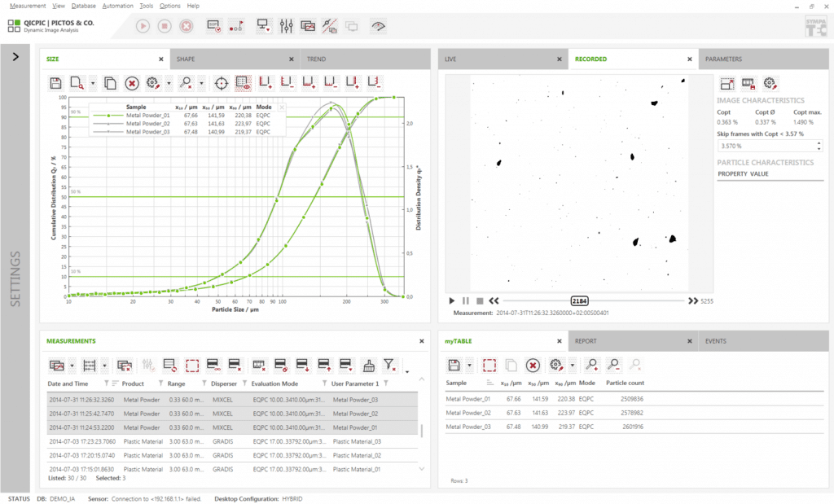This screenshot has height=504, width=834.
Task: Toggle the dashed selection-frame icon in myTABLE
Action: pos(489,364)
